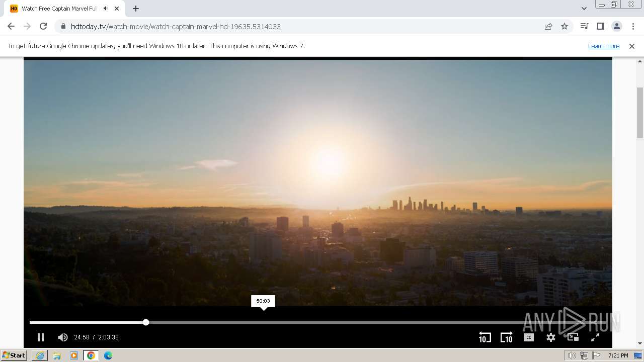The width and height of the screenshot is (644, 362).
Task: Expand the tab search dropdown arrow
Action: 584,9
